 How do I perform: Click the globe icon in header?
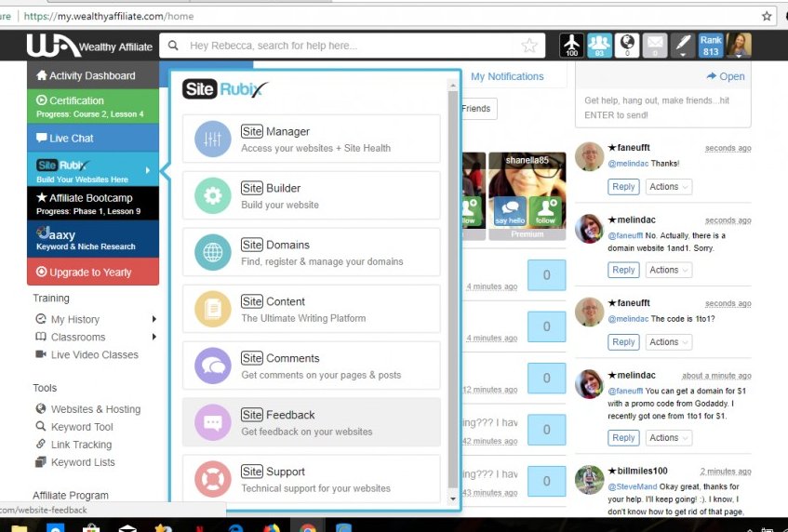tap(627, 46)
